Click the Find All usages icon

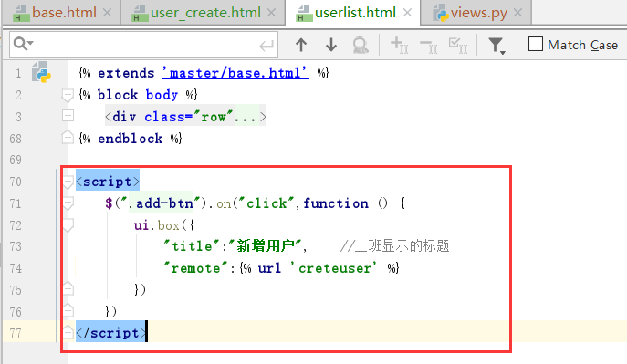[361, 45]
